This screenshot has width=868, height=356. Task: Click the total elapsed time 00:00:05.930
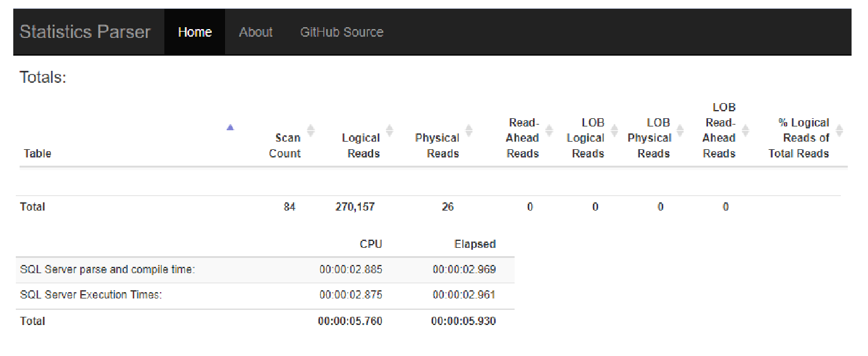pos(463,321)
